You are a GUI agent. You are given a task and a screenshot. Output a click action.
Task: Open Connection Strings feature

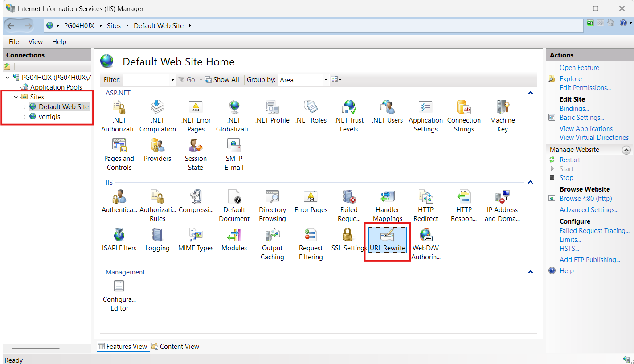pyautogui.click(x=464, y=116)
